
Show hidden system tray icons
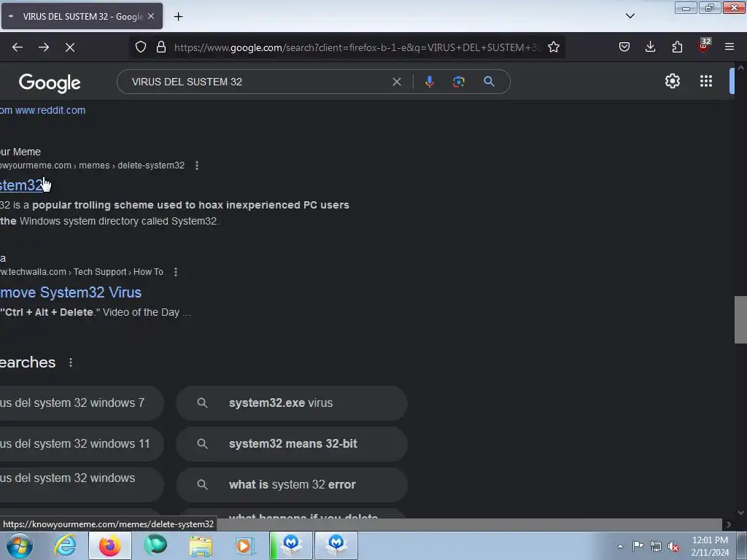620,546
